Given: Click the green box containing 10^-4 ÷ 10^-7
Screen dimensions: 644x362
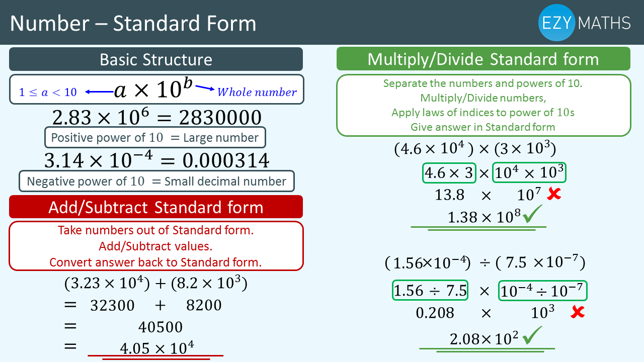Looking at the screenshot, I should pyautogui.click(x=543, y=291).
